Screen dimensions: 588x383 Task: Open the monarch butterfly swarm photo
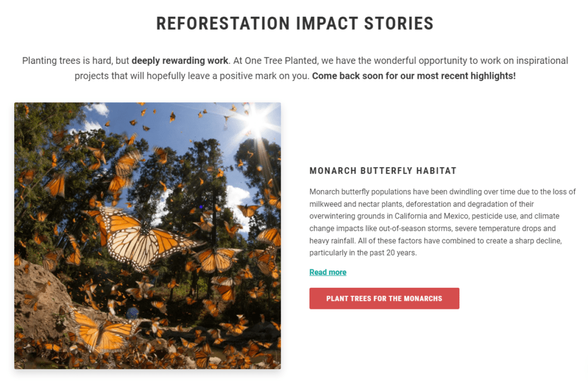(148, 235)
